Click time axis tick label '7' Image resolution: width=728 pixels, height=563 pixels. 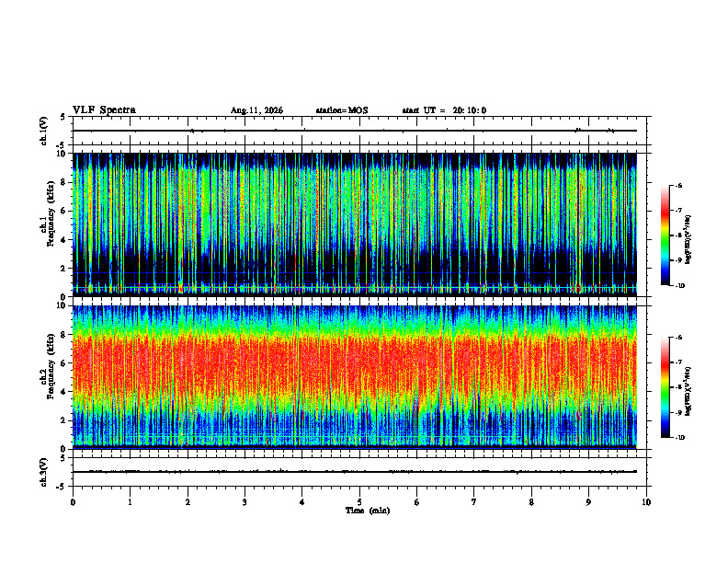pyautogui.click(x=474, y=502)
